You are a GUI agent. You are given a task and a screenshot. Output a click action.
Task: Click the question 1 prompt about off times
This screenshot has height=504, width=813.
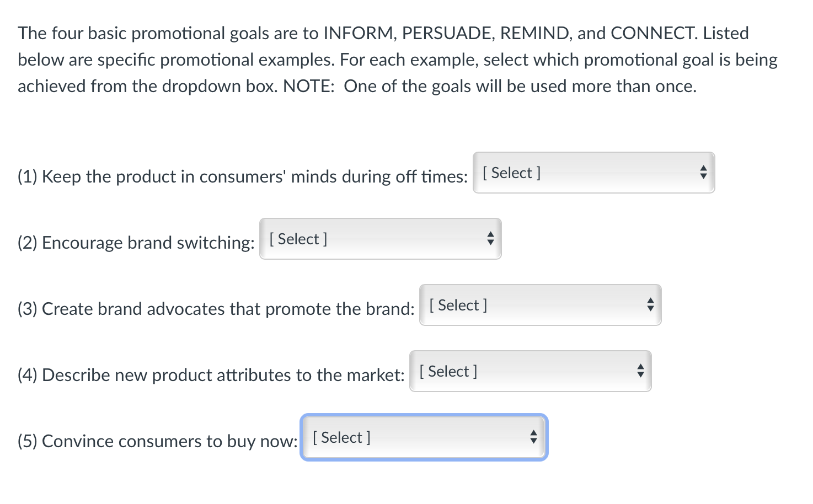[243, 176]
